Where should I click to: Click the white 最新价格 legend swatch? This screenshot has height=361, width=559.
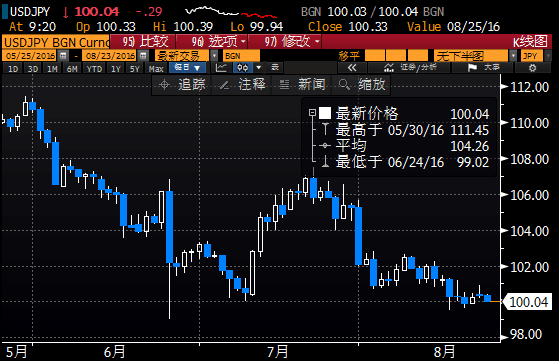pyautogui.click(x=325, y=113)
